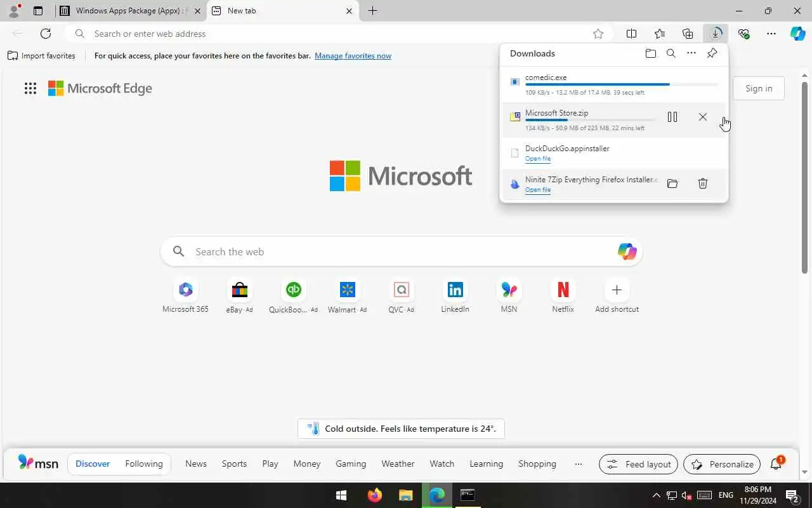Open Sports in msn navigation

pos(234,464)
